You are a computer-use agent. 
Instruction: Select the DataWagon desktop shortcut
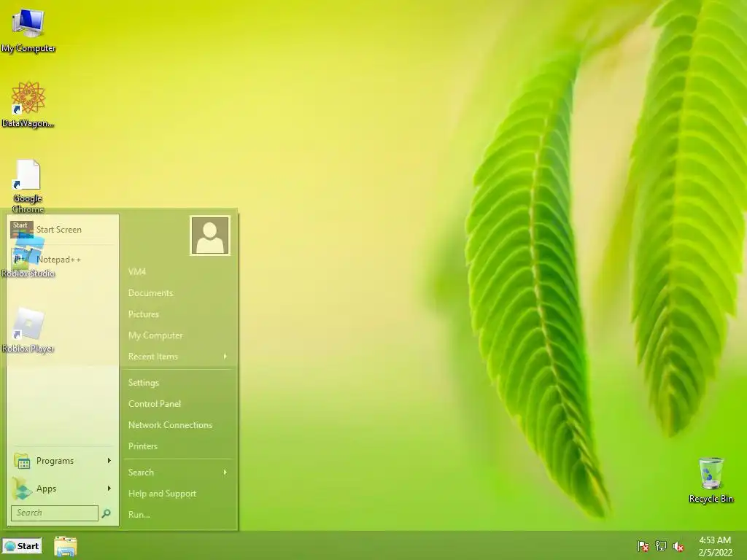point(28,104)
